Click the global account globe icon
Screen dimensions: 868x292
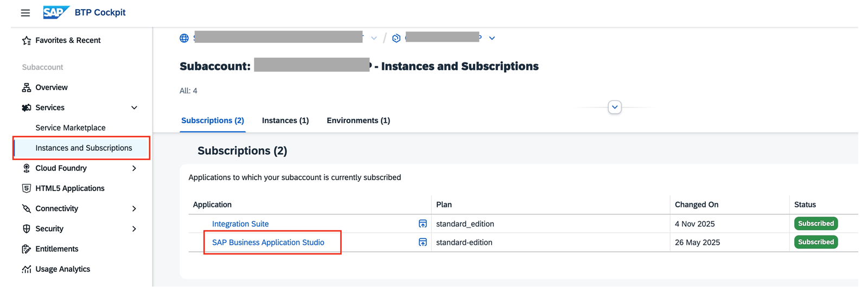click(x=184, y=38)
